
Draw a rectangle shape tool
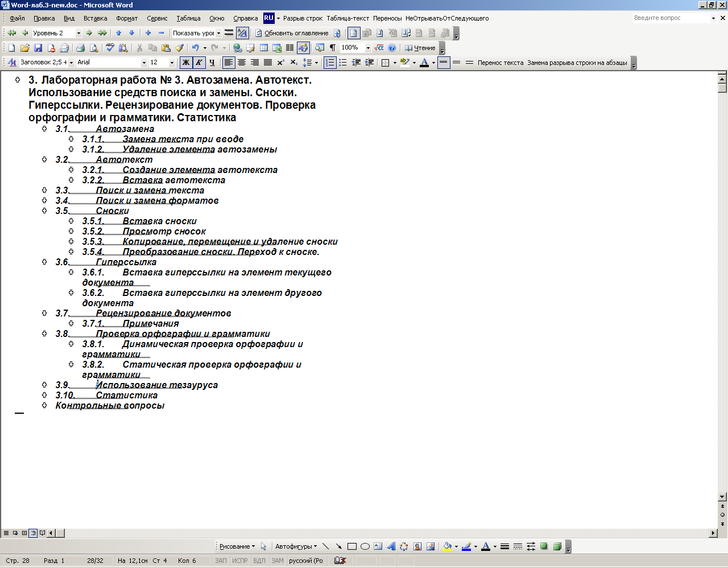tap(352, 546)
